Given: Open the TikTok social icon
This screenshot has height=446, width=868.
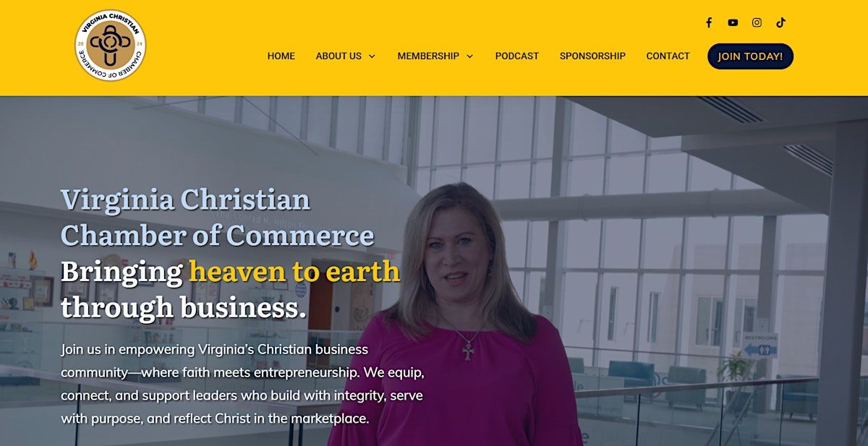Looking at the screenshot, I should [781, 22].
